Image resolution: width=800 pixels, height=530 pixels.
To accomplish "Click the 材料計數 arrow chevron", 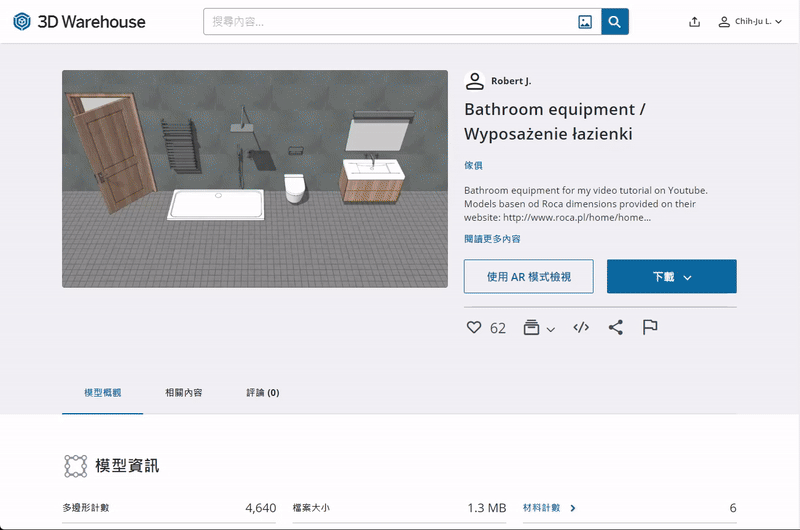I will point(573,508).
